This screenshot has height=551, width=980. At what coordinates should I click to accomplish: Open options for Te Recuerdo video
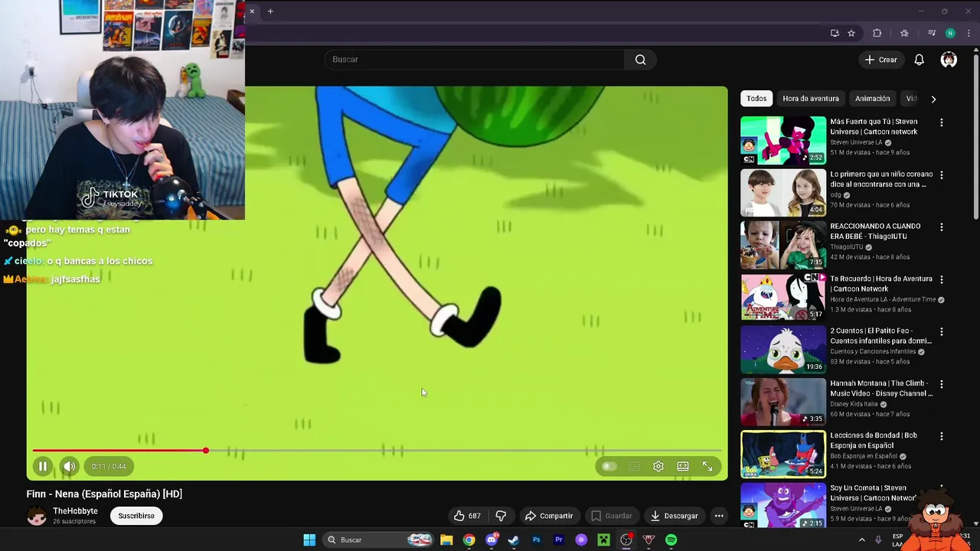[942, 279]
